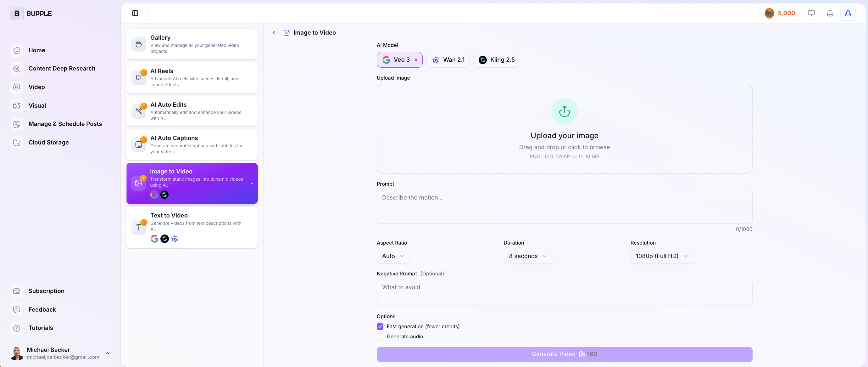Click the notification bell icon

pos(830,13)
